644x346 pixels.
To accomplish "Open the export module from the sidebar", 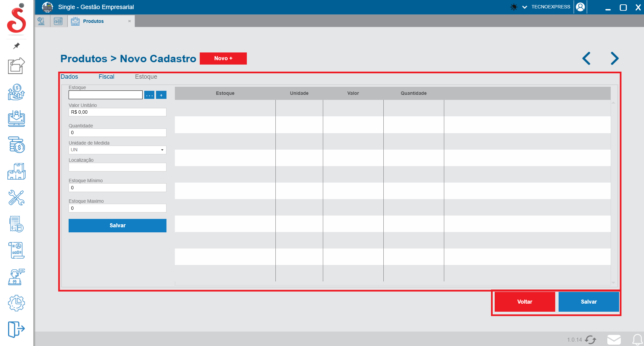I will 16,66.
